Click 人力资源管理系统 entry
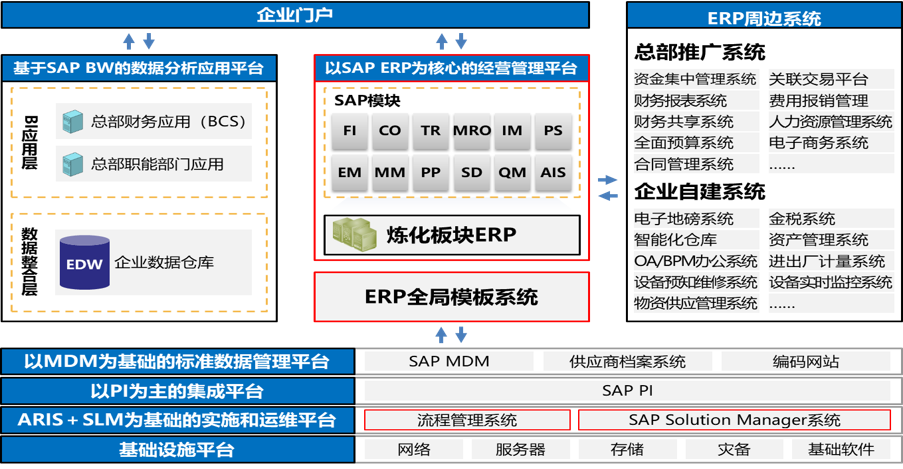This screenshot has height=469, width=903. tap(830, 122)
